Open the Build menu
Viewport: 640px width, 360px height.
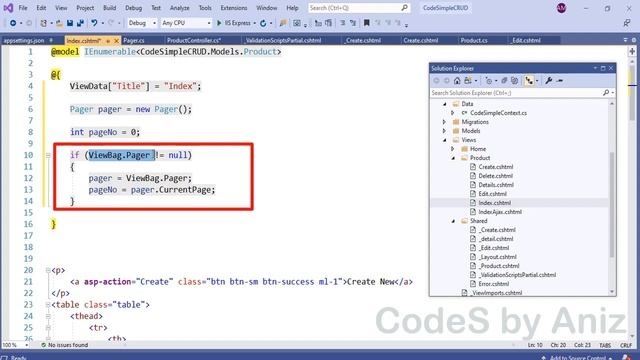click(x=109, y=8)
